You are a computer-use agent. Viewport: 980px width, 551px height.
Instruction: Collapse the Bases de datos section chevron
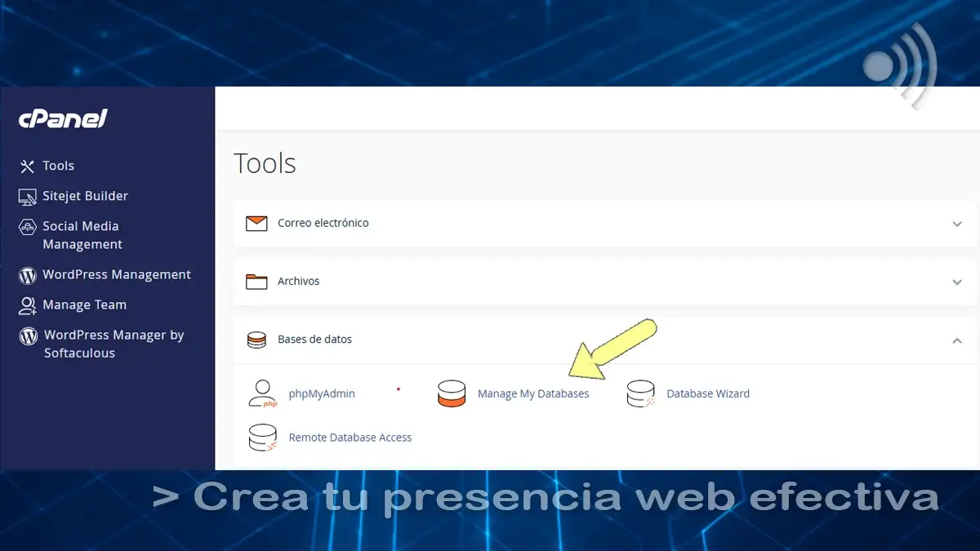957,340
